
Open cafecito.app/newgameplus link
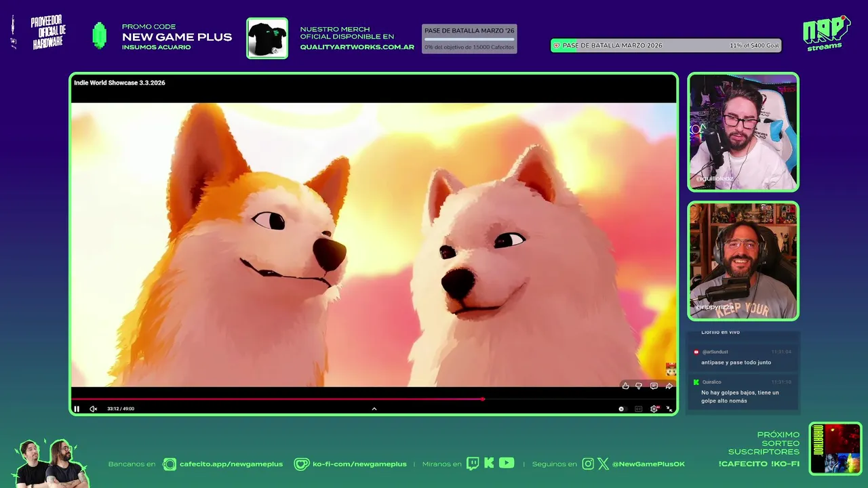click(x=231, y=464)
